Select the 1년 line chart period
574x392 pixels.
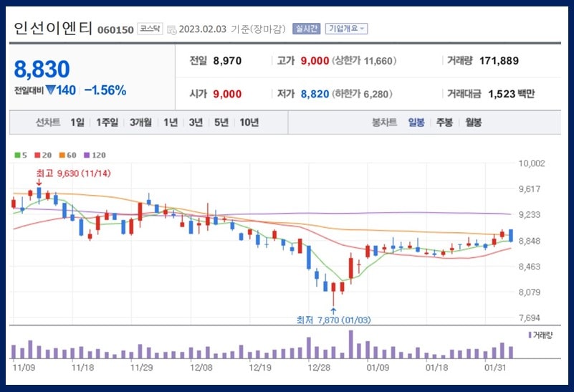click(171, 123)
